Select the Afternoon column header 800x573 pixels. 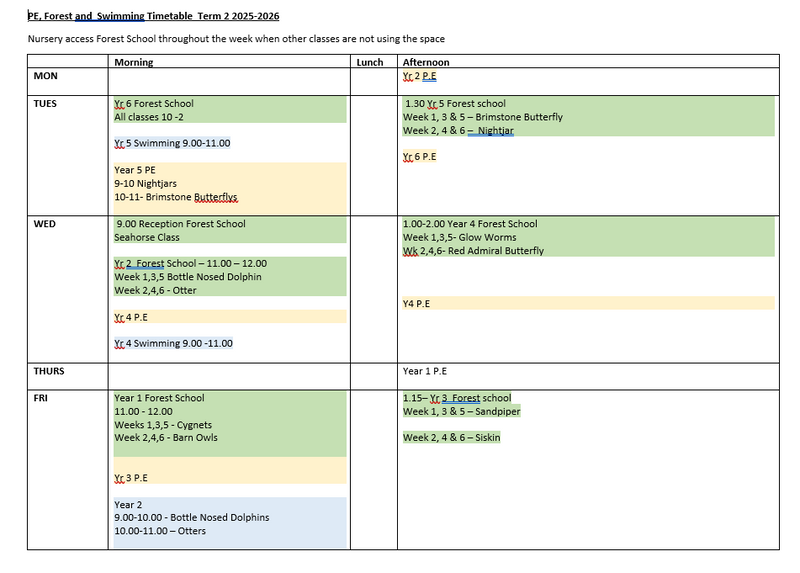426,62
